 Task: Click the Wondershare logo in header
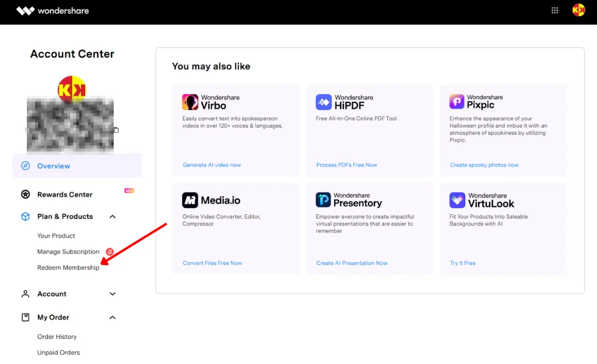point(52,10)
